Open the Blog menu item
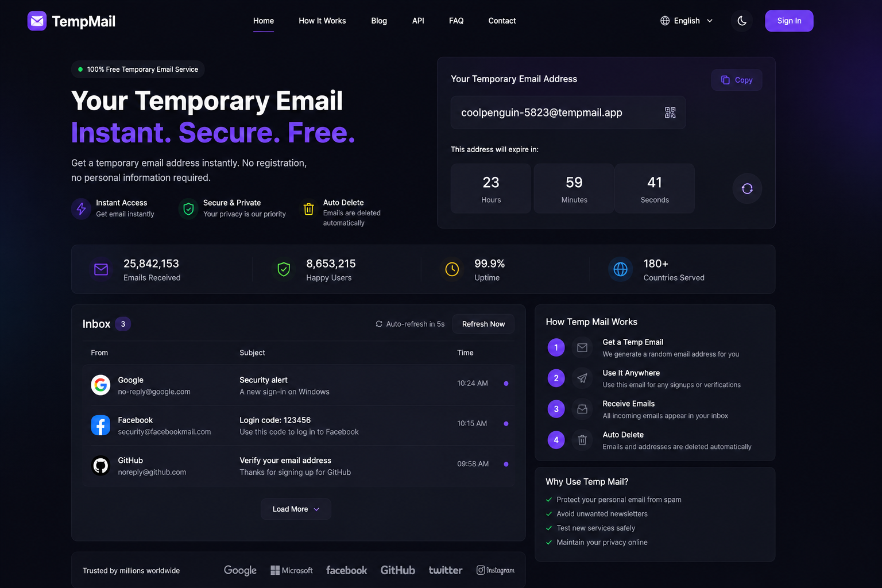The width and height of the screenshot is (882, 588). [379, 21]
